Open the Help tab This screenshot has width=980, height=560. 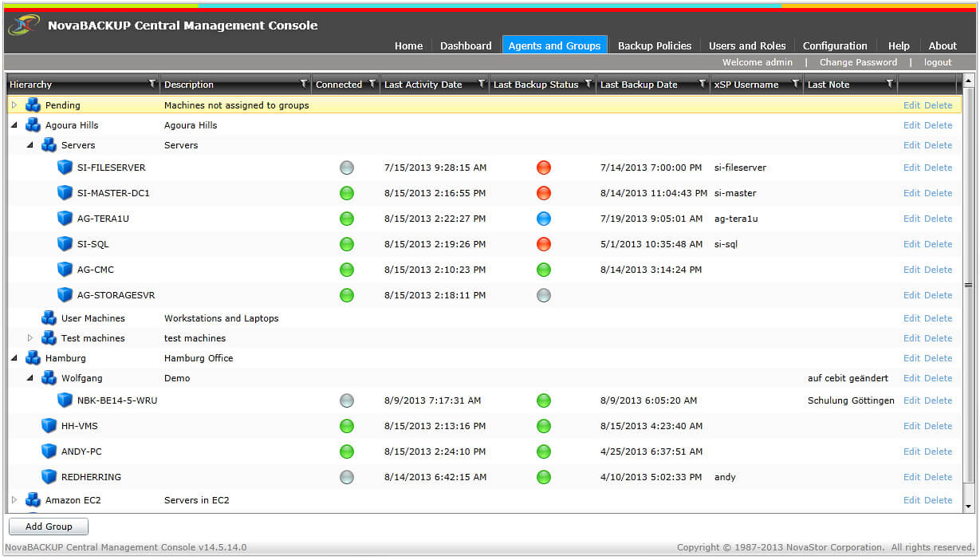click(899, 45)
